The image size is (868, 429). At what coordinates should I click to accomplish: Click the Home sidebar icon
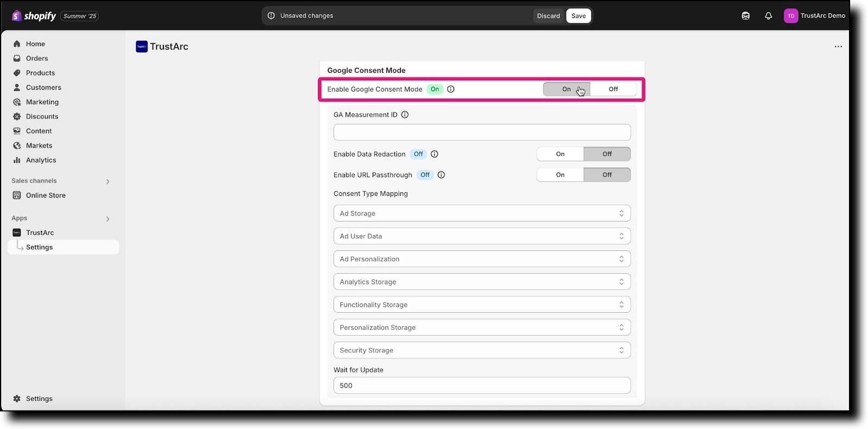coord(17,44)
